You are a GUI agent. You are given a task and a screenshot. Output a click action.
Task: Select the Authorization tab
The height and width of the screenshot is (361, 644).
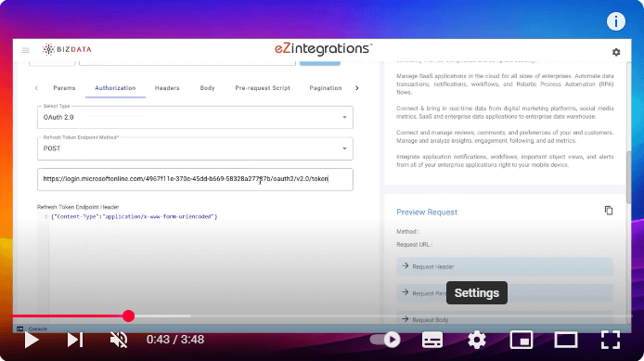point(115,88)
